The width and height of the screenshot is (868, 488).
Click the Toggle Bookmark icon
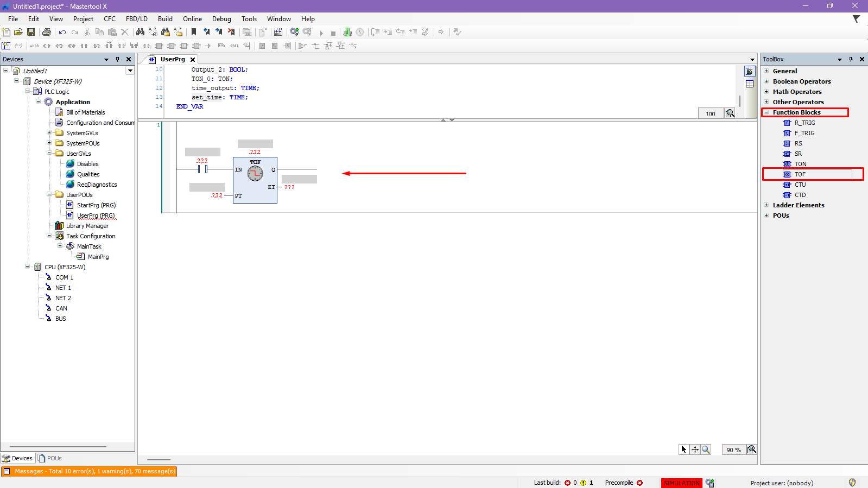coord(194,32)
